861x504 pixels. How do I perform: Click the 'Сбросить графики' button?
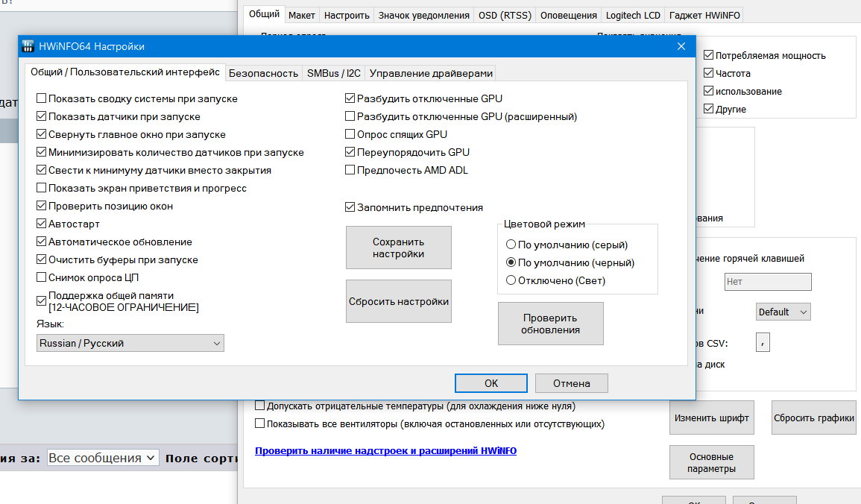click(x=814, y=418)
